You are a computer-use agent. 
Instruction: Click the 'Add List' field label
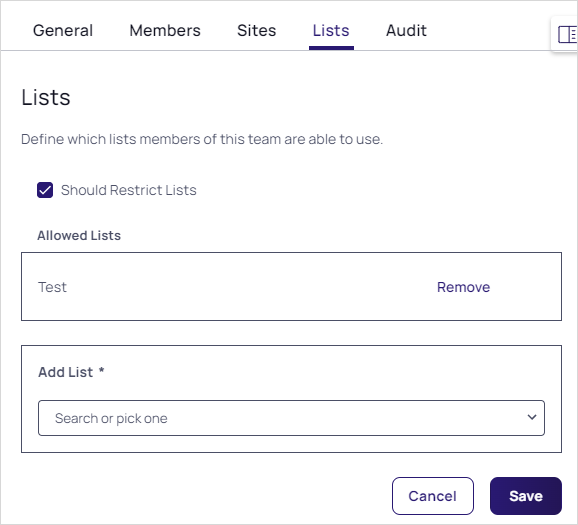pos(66,372)
